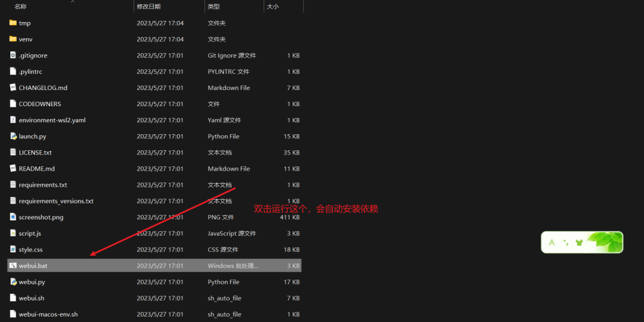This screenshot has width=644, height=322.
Task: Toggle punctuation mode on the input method bar
Action: click(565, 243)
